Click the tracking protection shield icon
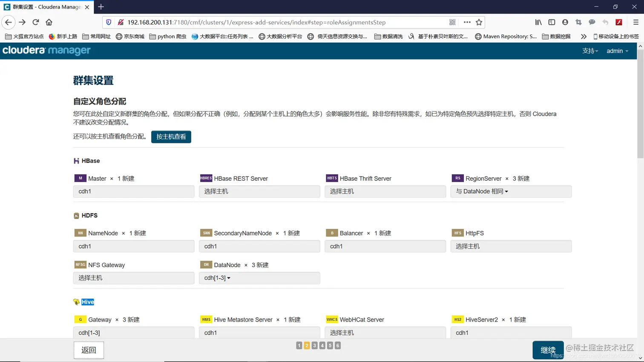The height and width of the screenshot is (362, 644). point(109,22)
